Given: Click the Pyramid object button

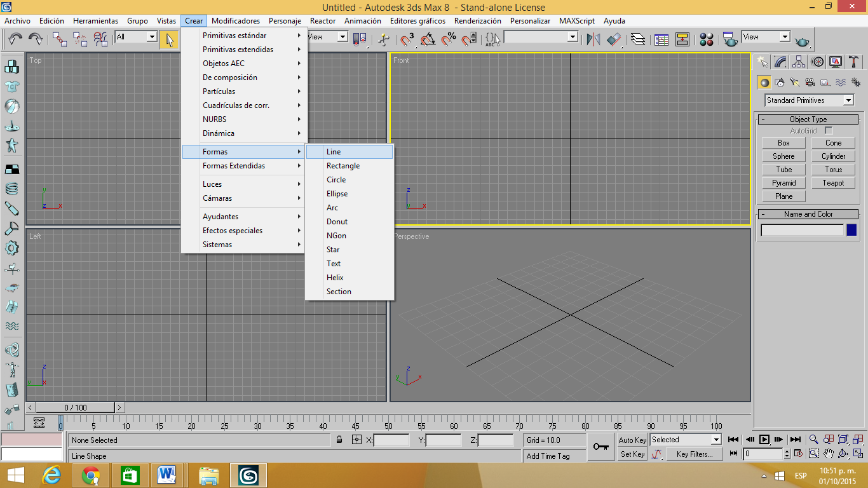Looking at the screenshot, I should click(x=784, y=183).
